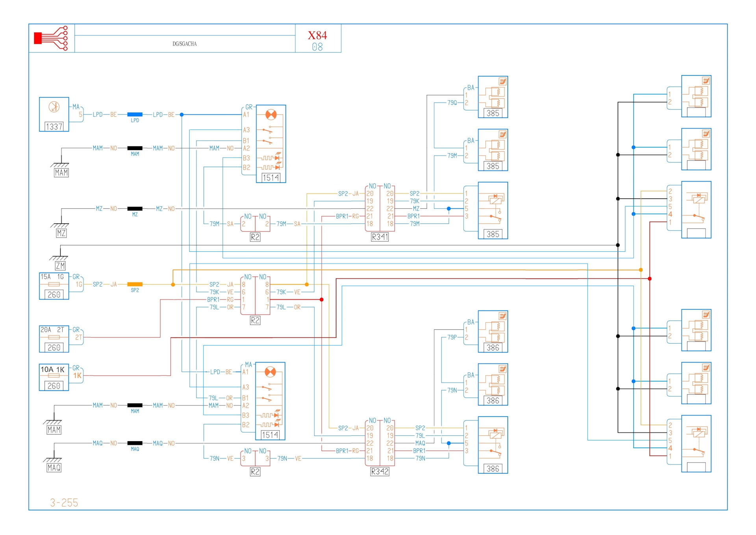Select the black MAQ splice marker
The height and width of the screenshot is (535, 756).
(135, 443)
